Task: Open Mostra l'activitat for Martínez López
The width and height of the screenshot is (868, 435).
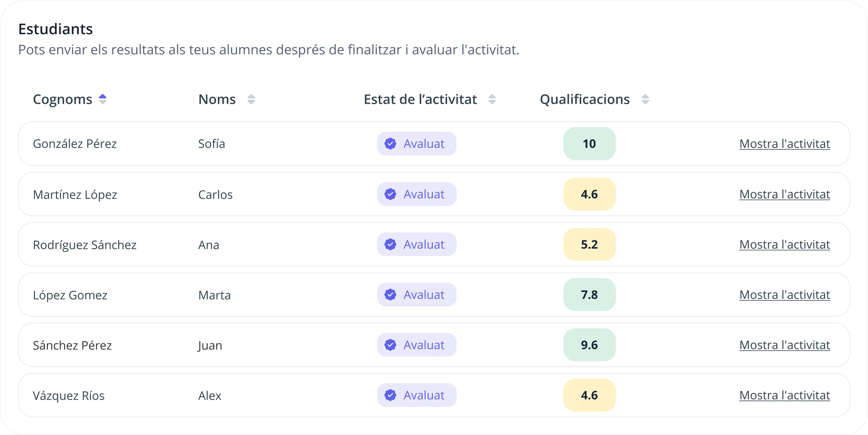Action: 785,195
